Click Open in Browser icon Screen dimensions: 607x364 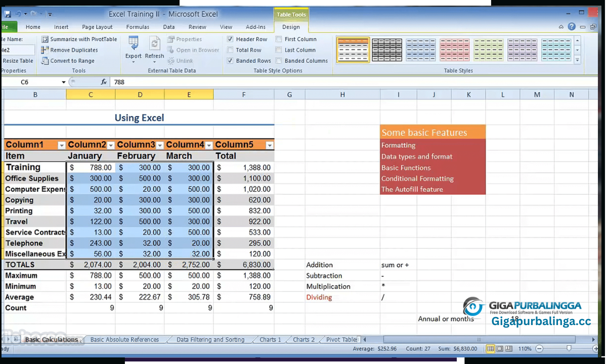(x=171, y=50)
